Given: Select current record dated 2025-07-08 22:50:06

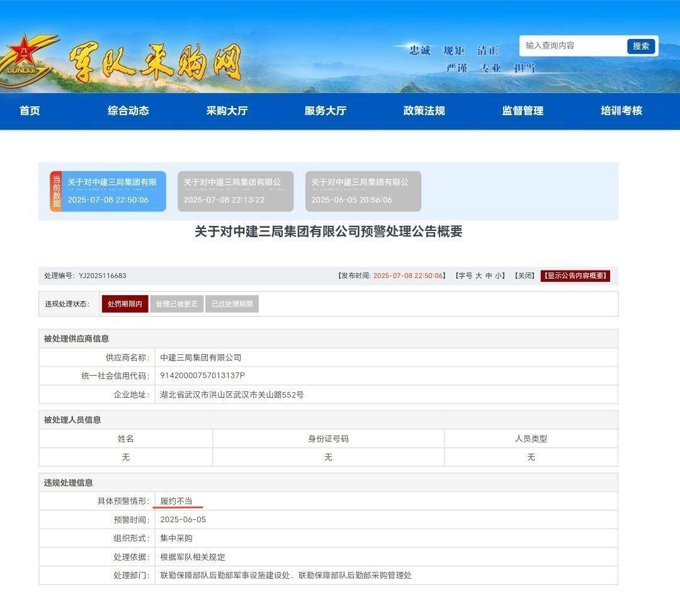Looking at the screenshot, I should pos(113,191).
